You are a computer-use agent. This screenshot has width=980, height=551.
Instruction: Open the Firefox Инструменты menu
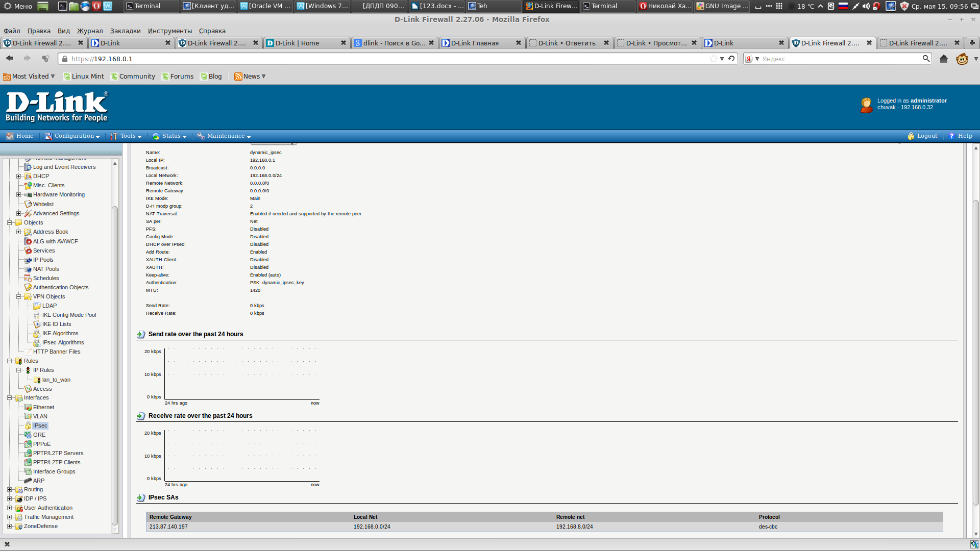(x=169, y=31)
